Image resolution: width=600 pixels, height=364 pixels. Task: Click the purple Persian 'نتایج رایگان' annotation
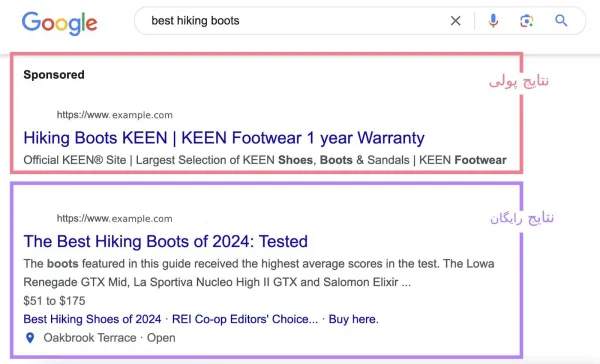(x=522, y=218)
